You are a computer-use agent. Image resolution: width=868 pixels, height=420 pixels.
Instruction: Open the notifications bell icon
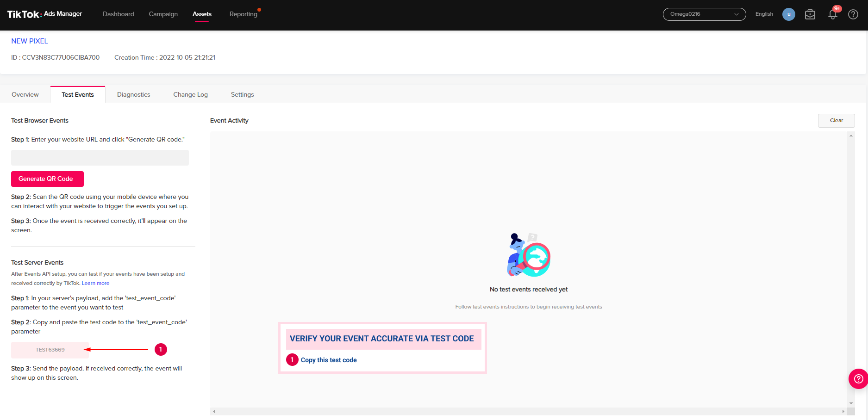pyautogui.click(x=833, y=14)
